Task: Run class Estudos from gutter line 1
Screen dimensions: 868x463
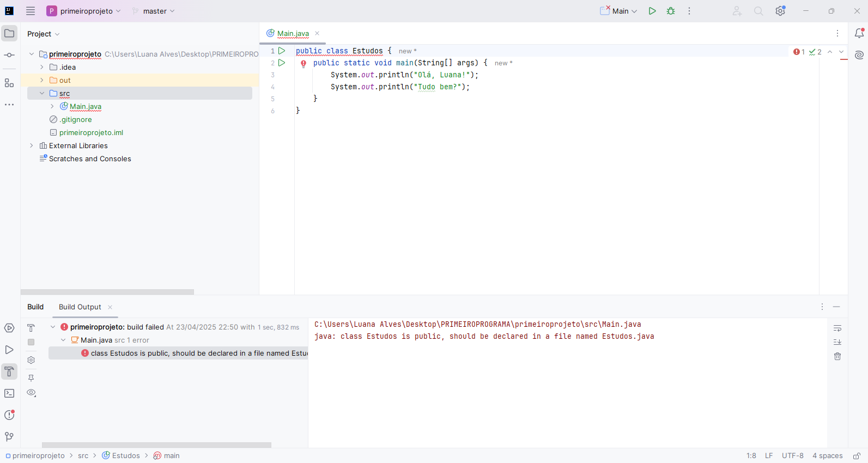Action: (x=282, y=51)
